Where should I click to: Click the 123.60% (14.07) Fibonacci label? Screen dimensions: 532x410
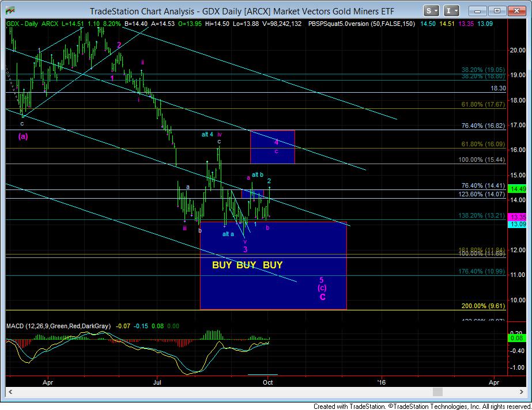[x=482, y=194]
